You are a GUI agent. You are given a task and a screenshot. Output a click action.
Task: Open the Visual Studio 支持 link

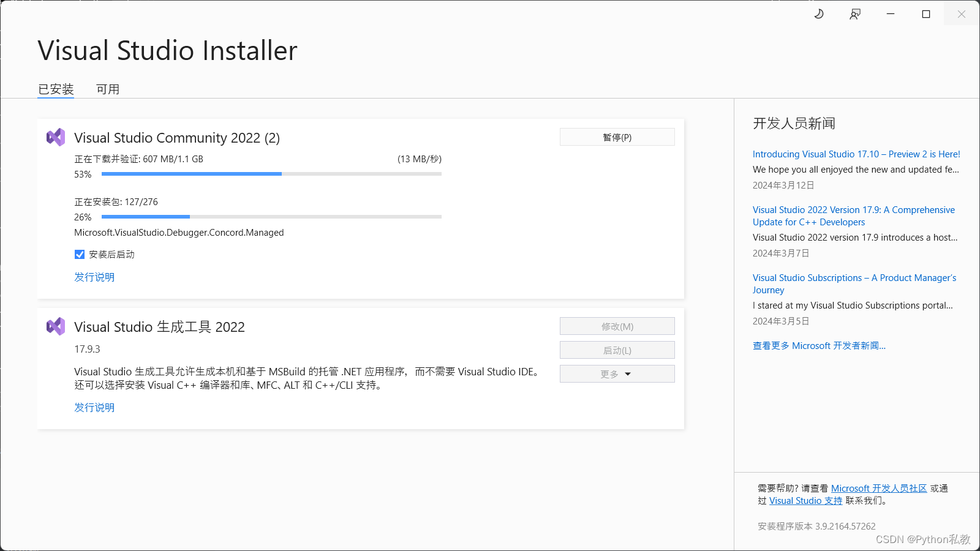point(806,501)
